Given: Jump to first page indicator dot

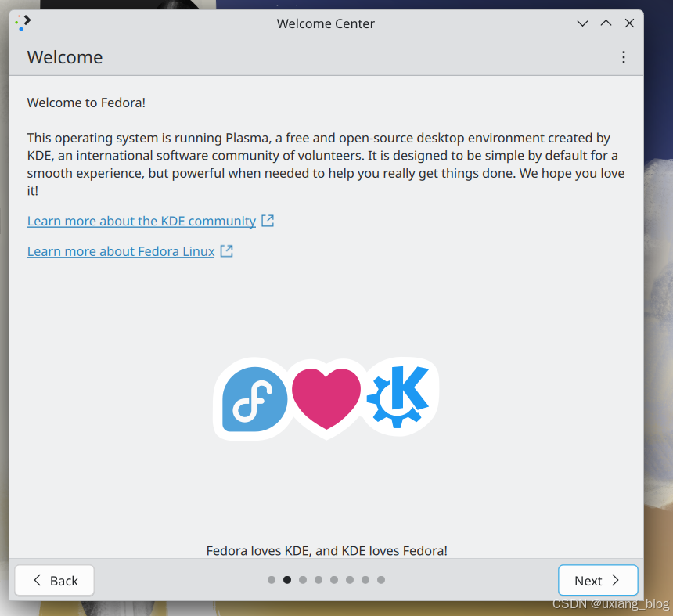Looking at the screenshot, I should (x=272, y=580).
